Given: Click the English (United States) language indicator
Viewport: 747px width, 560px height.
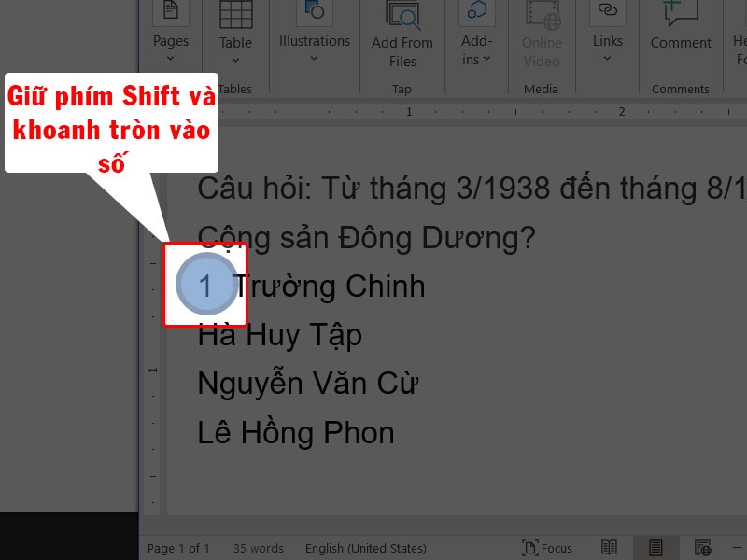Looking at the screenshot, I should [x=364, y=548].
